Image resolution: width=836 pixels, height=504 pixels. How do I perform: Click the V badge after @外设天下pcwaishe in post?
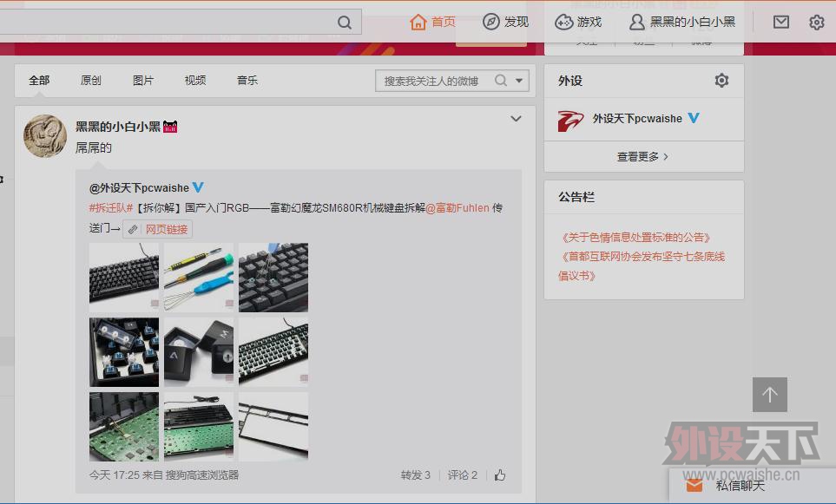tap(198, 187)
